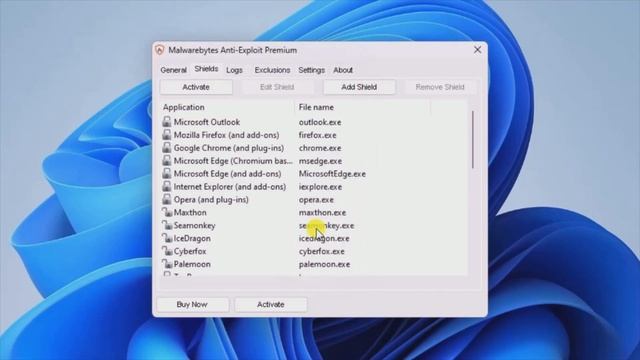This screenshot has height=360, width=640.
Task: Select Opera (and plug-ins) entry
Action: [x=211, y=200]
